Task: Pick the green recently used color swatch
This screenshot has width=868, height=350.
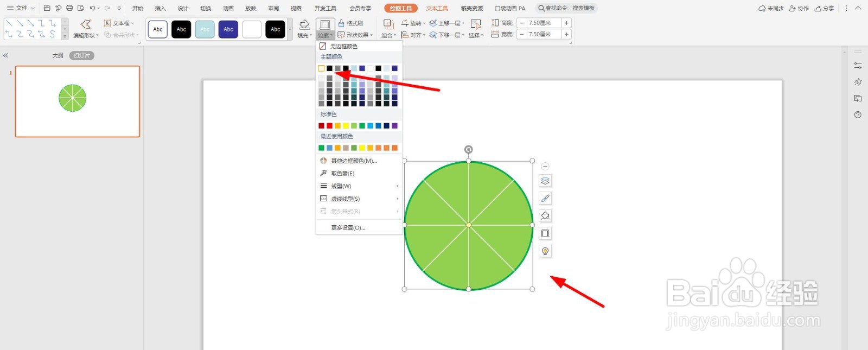Action: click(321, 148)
